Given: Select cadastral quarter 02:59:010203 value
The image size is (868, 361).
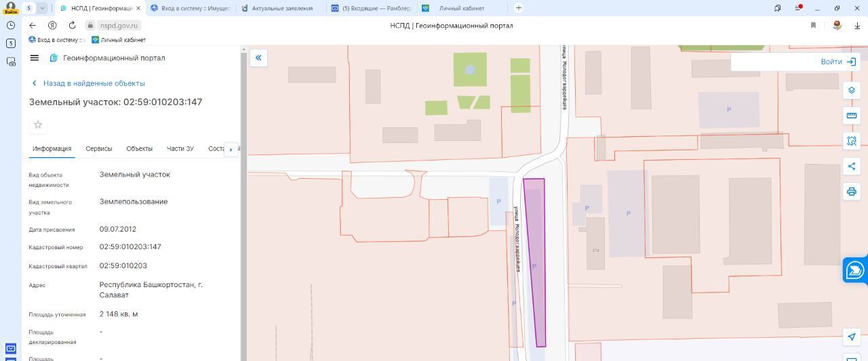Looking at the screenshot, I should click(x=123, y=266).
